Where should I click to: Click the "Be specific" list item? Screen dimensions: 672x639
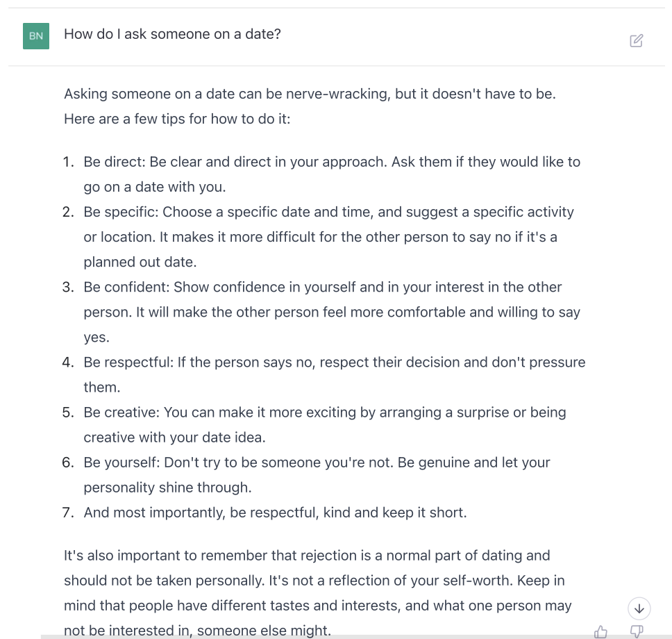click(x=329, y=237)
